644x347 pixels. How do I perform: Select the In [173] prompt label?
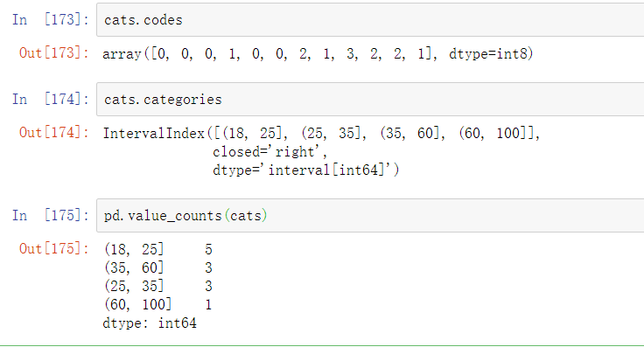pos(51,20)
